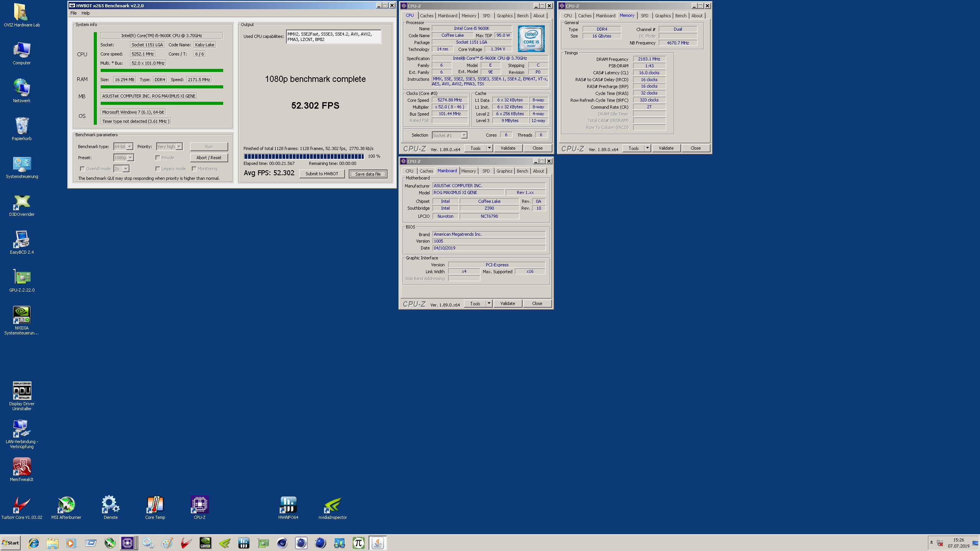The height and width of the screenshot is (551, 980).
Task: Click the Used CPU capabilities text box
Action: coord(333,37)
